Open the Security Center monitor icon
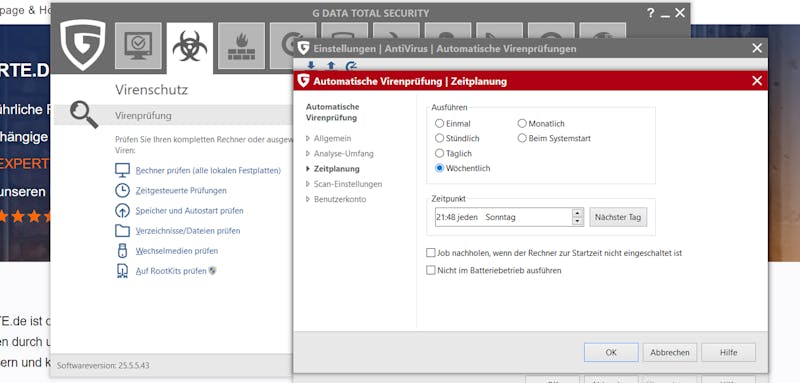 pos(138,46)
